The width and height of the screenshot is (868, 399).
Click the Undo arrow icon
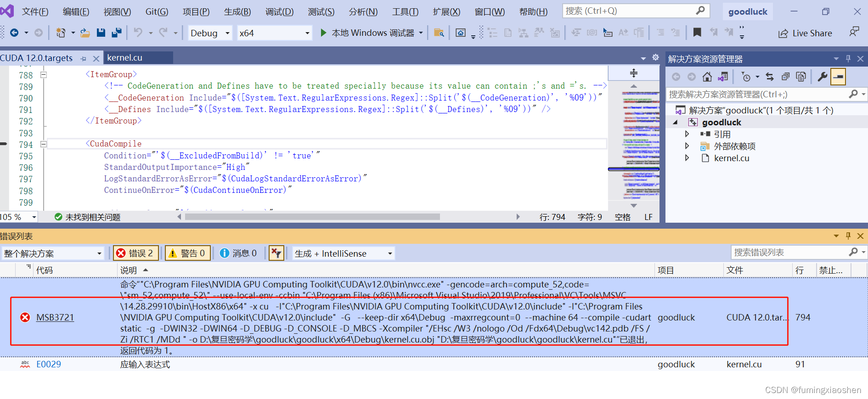coord(138,32)
